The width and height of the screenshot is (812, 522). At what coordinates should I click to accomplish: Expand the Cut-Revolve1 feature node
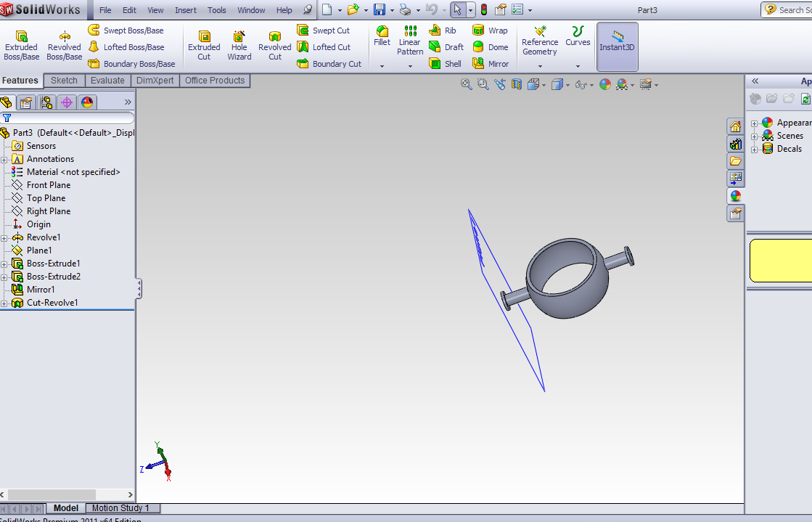coord(4,303)
